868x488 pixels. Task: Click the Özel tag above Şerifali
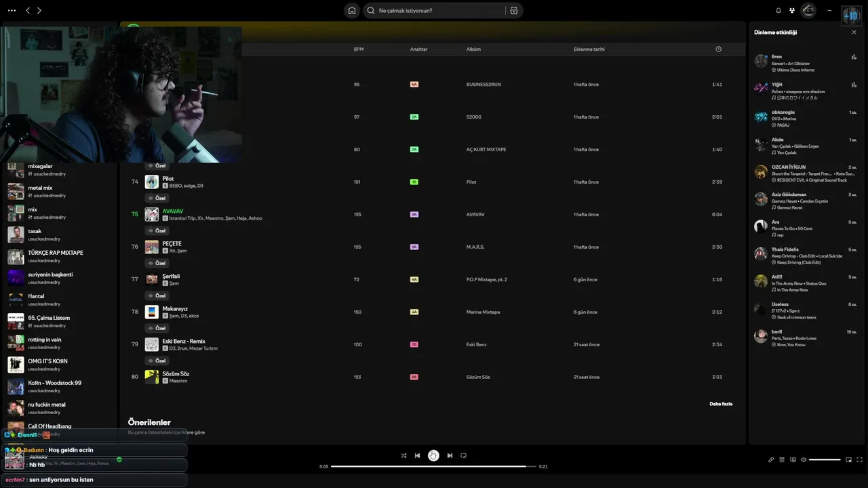[157, 263]
